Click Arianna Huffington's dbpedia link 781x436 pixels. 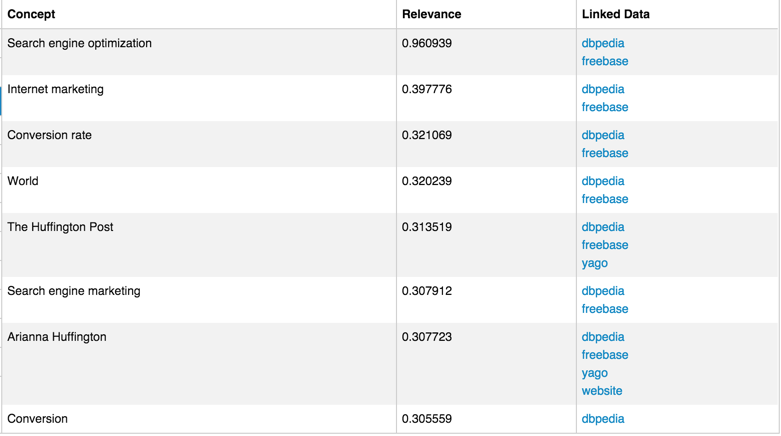[602, 337]
